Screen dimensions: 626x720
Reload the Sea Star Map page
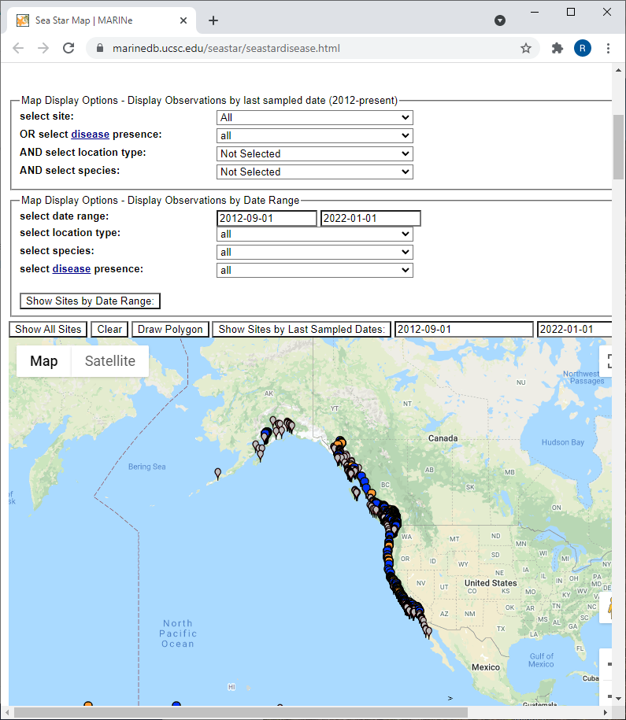(68, 48)
